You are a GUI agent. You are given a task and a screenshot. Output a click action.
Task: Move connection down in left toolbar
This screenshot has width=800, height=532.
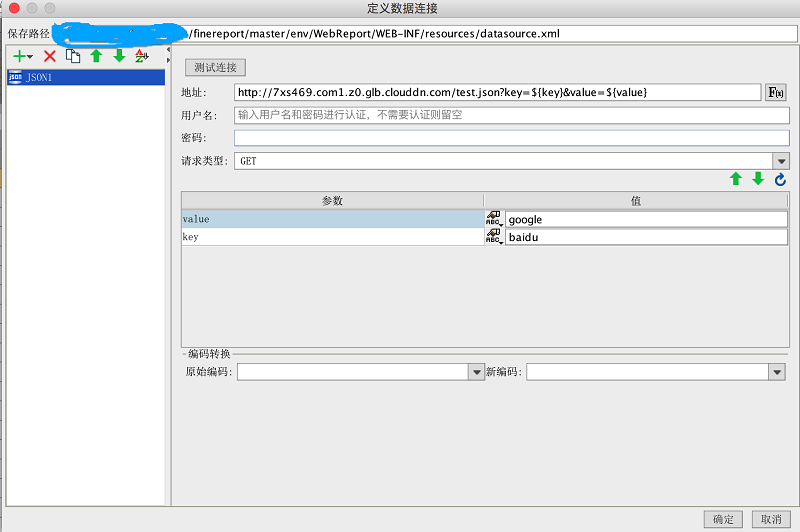pyautogui.click(x=119, y=56)
